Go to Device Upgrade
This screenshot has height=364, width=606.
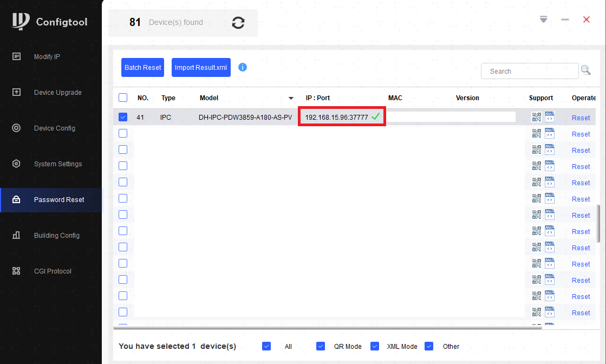[57, 92]
